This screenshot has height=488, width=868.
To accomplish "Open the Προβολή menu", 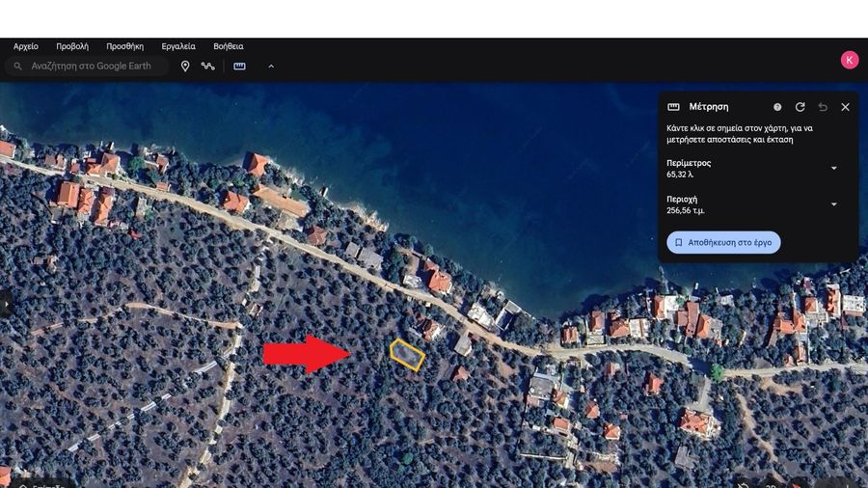I will pyautogui.click(x=72, y=46).
